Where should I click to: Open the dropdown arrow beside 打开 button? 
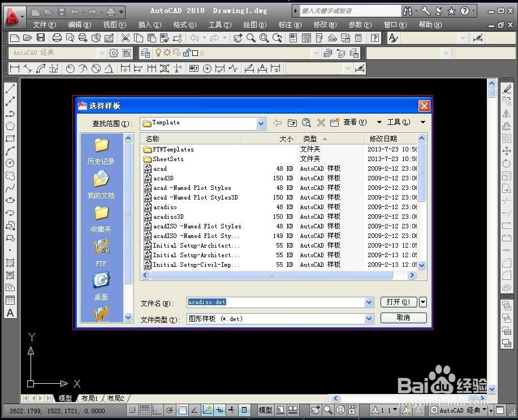pyautogui.click(x=423, y=302)
